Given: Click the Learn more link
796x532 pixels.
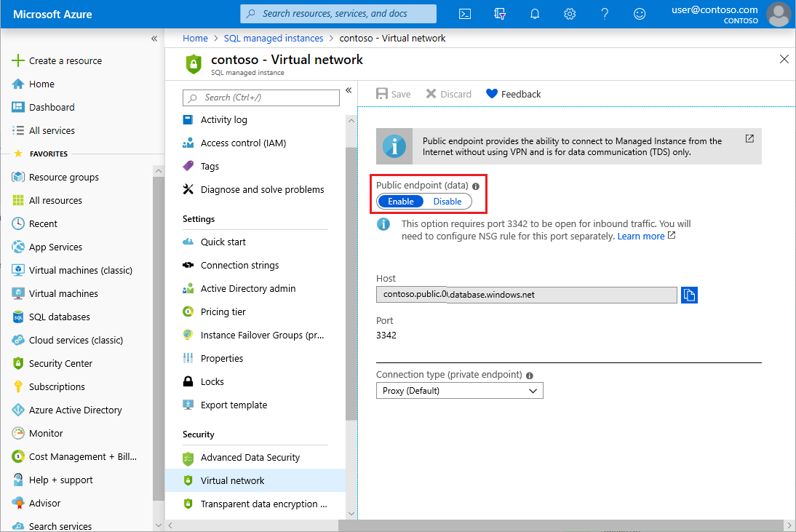Looking at the screenshot, I should click(641, 236).
